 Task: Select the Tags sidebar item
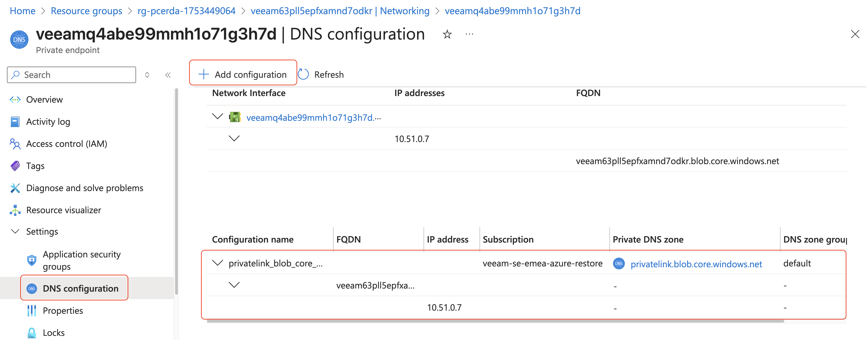coord(35,166)
